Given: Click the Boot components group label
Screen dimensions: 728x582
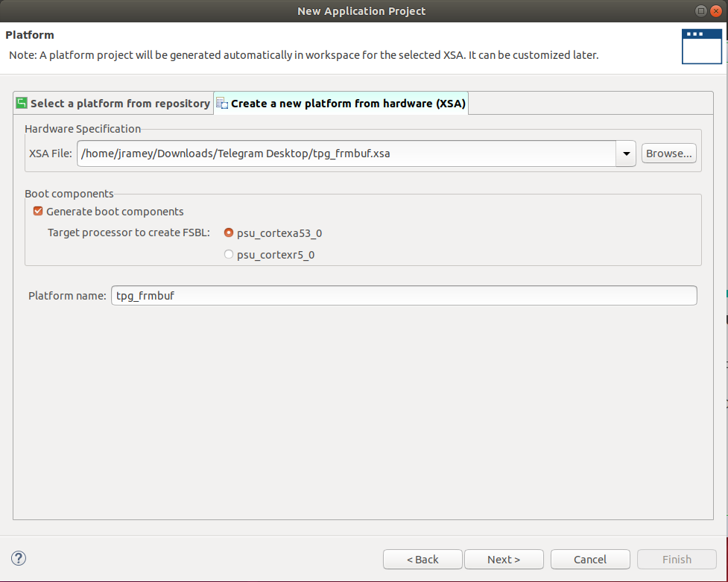Looking at the screenshot, I should 69,194.
